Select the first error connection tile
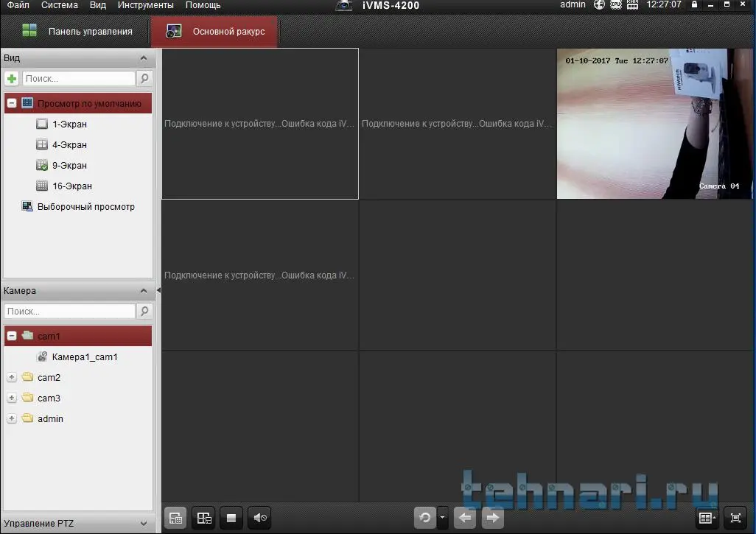This screenshot has width=756, height=534. (260, 124)
